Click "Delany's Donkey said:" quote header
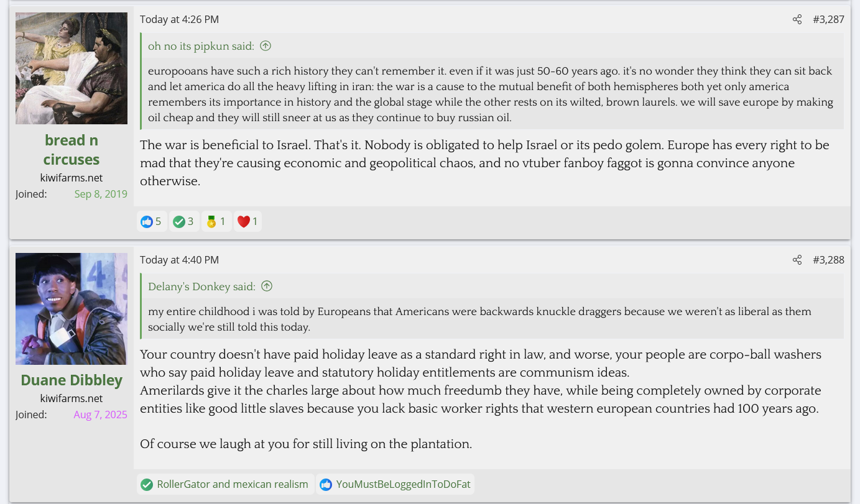This screenshot has height=504, width=860. 201,286
